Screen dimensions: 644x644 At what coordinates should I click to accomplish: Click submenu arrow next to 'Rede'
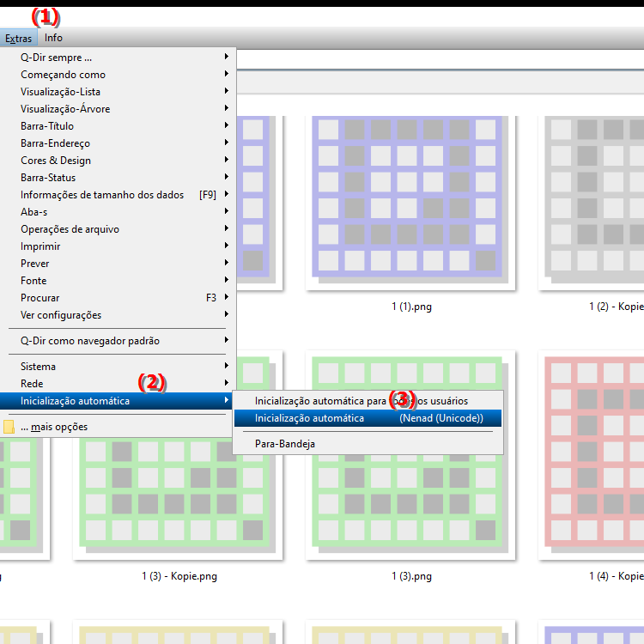click(x=227, y=383)
